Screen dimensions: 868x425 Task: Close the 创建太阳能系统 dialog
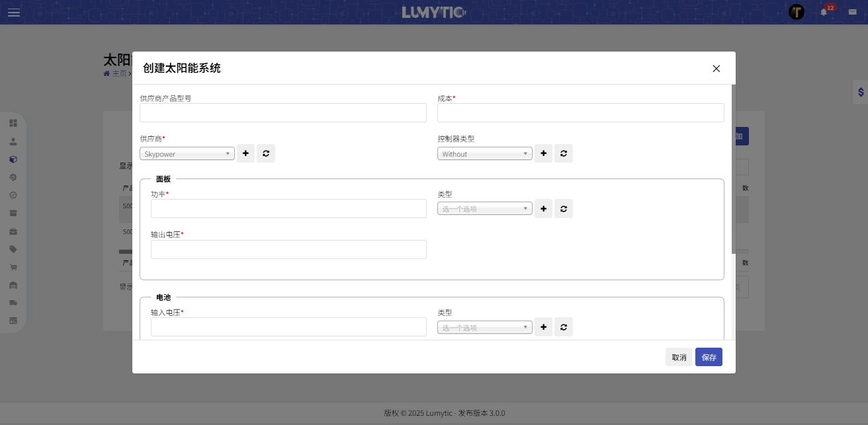tap(716, 69)
